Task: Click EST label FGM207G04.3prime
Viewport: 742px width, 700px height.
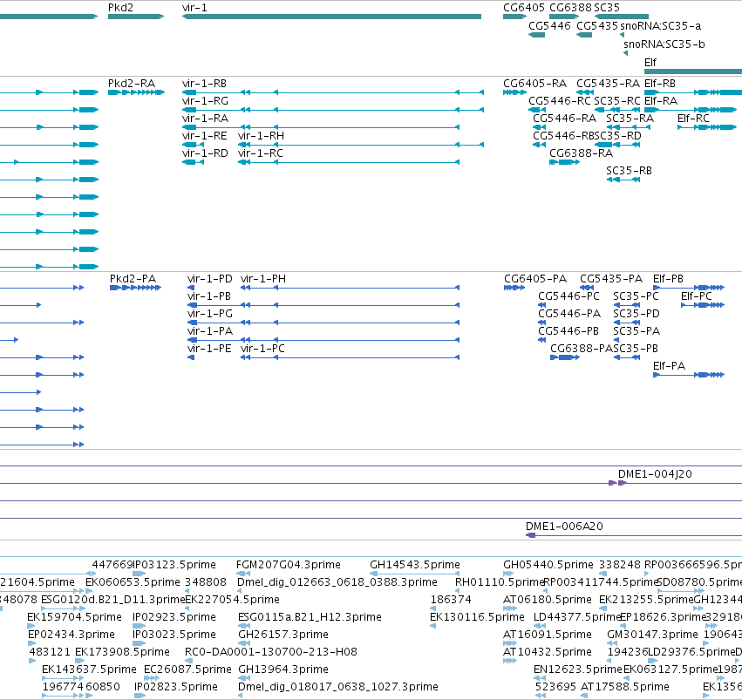Action: (x=289, y=565)
